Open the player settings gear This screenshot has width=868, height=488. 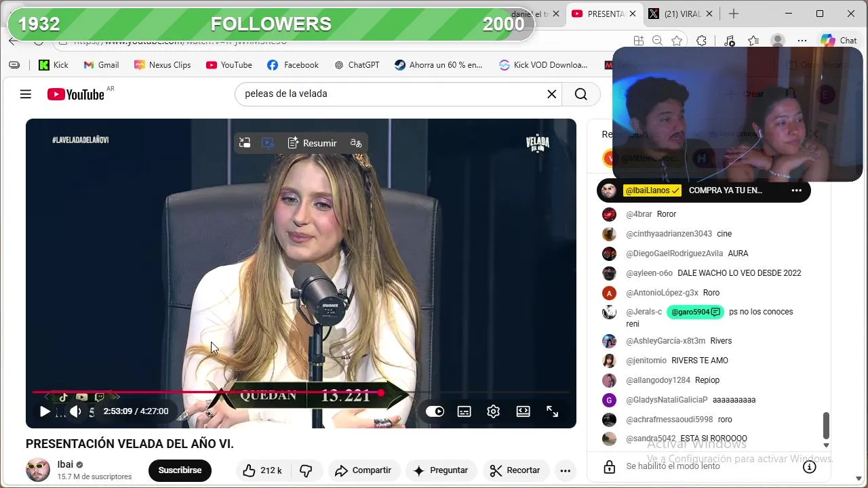click(494, 411)
